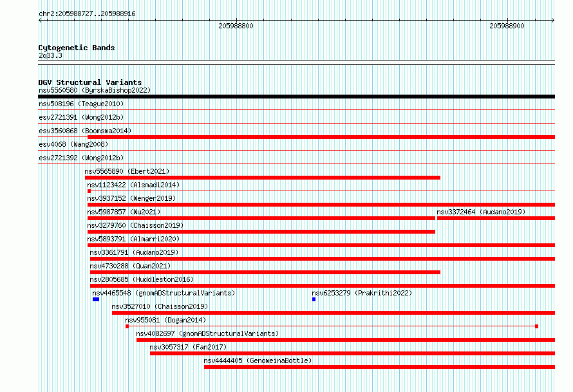
Task: Click the red bar under nsv2805685
Action: [x=323, y=286]
